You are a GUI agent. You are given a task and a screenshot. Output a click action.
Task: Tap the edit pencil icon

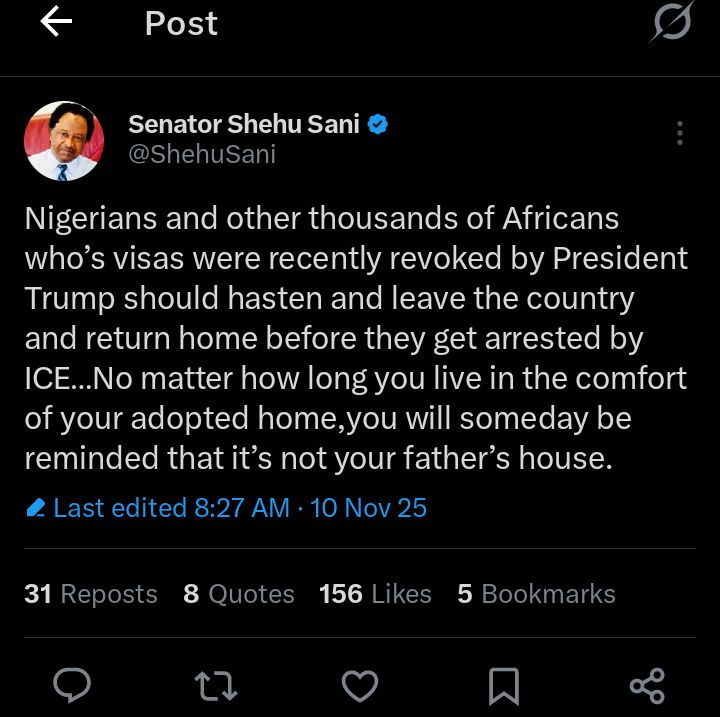point(36,509)
